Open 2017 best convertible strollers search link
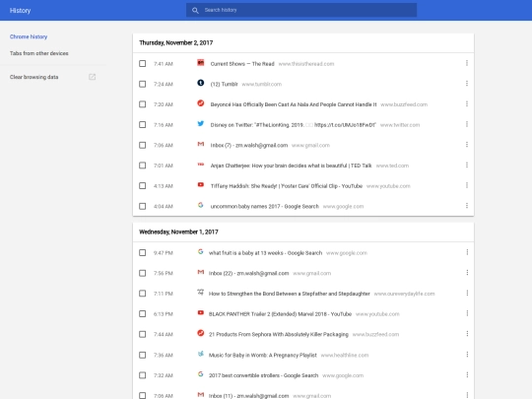The width and height of the screenshot is (532, 399). pos(264,375)
